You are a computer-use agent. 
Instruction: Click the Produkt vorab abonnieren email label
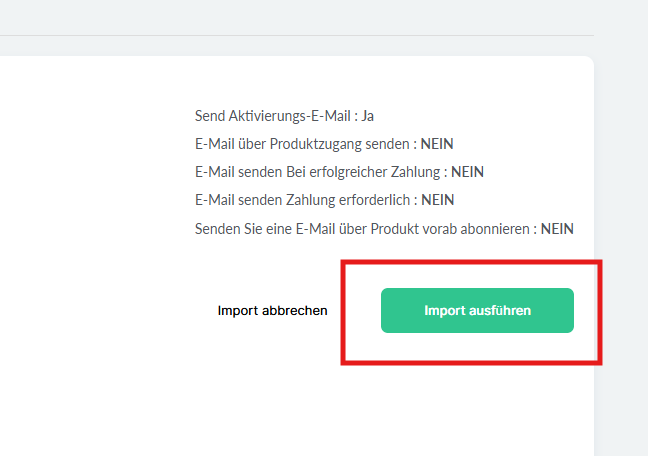363,228
